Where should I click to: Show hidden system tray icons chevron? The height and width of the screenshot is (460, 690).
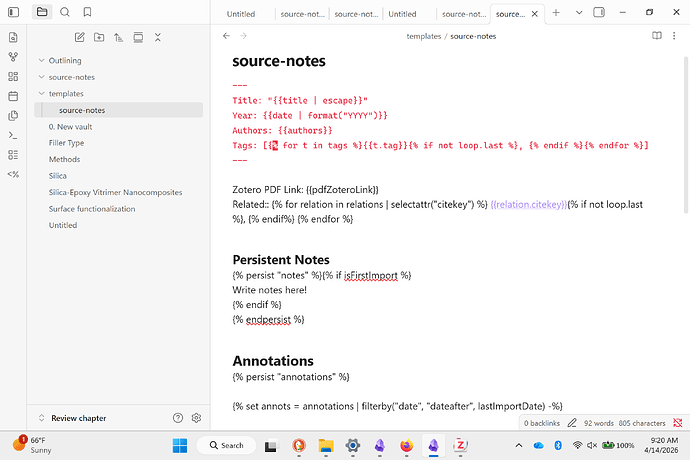click(x=519, y=445)
